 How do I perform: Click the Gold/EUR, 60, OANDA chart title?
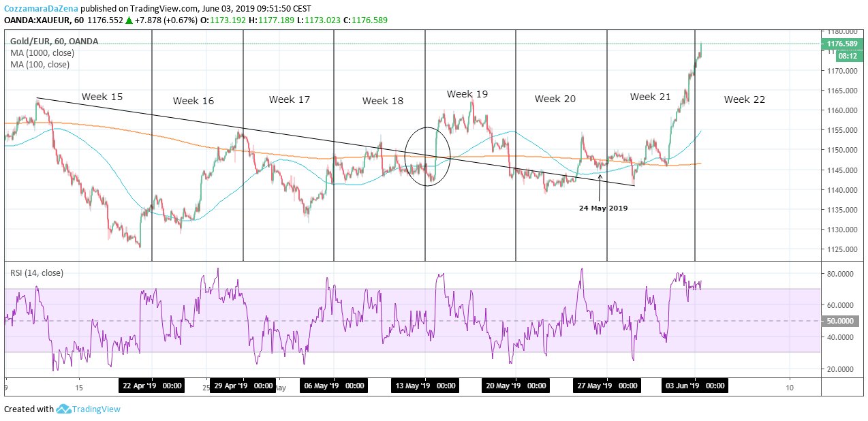coord(54,41)
